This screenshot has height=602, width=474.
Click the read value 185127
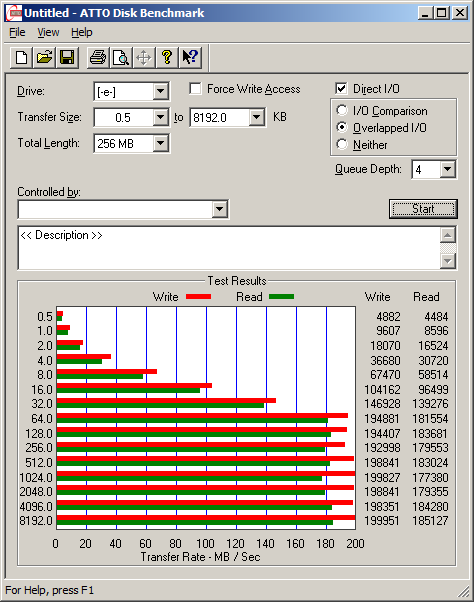(430, 521)
